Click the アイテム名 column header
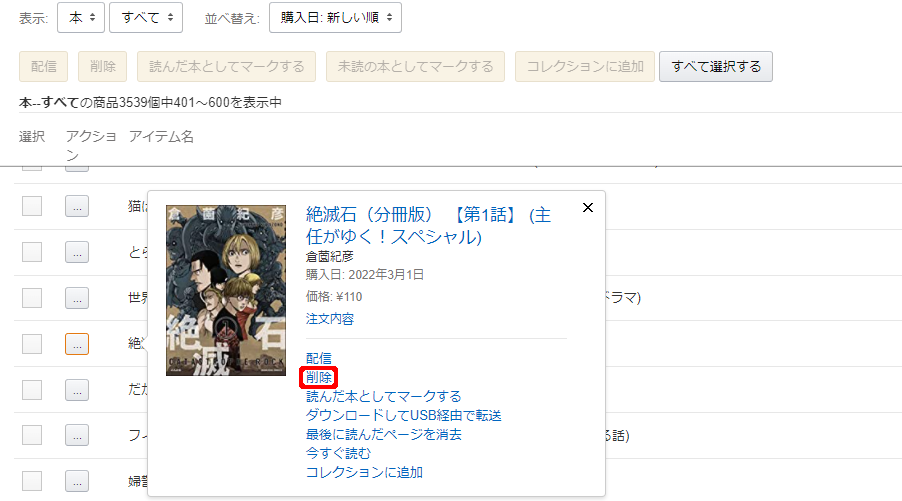Image resolution: width=902 pixels, height=501 pixels. 161,137
